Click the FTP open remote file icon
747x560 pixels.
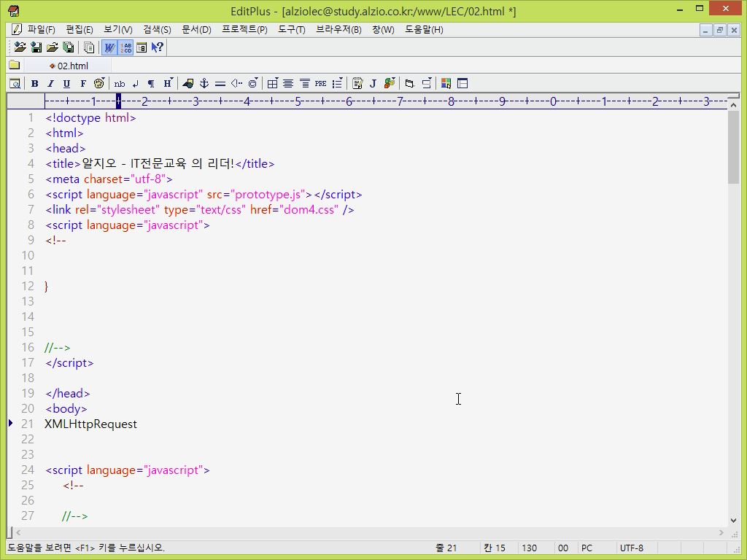pyautogui.click(x=20, y=47)
